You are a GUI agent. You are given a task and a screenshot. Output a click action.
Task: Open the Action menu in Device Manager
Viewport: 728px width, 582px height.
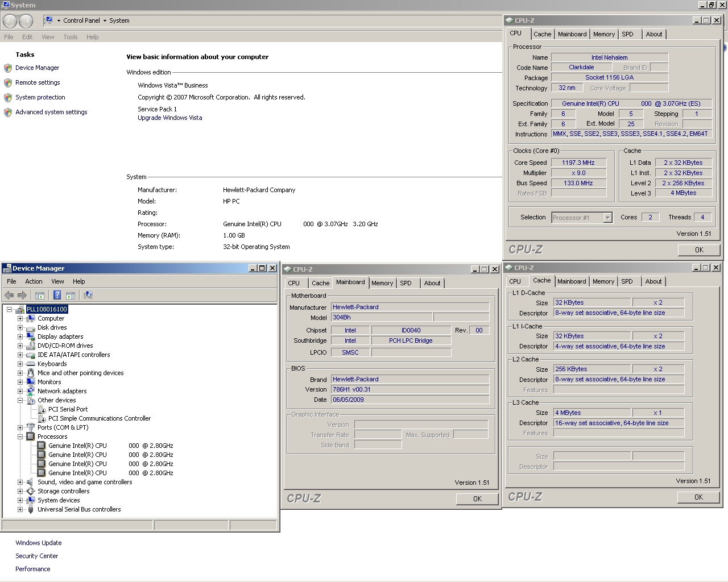click(x=34, y=281)
